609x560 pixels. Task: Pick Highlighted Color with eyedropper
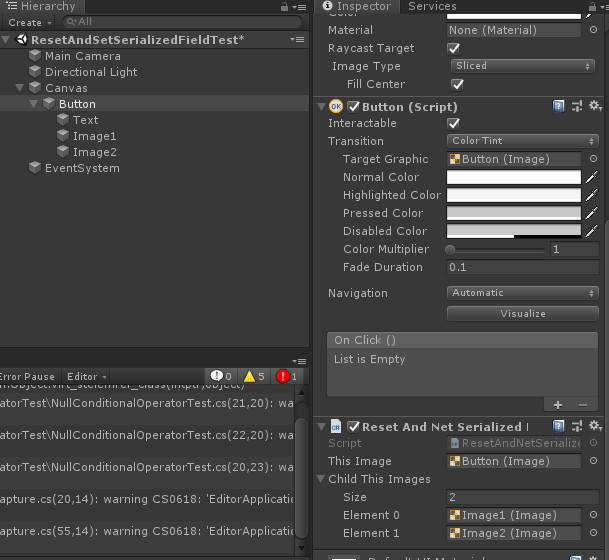pos(592,195)
